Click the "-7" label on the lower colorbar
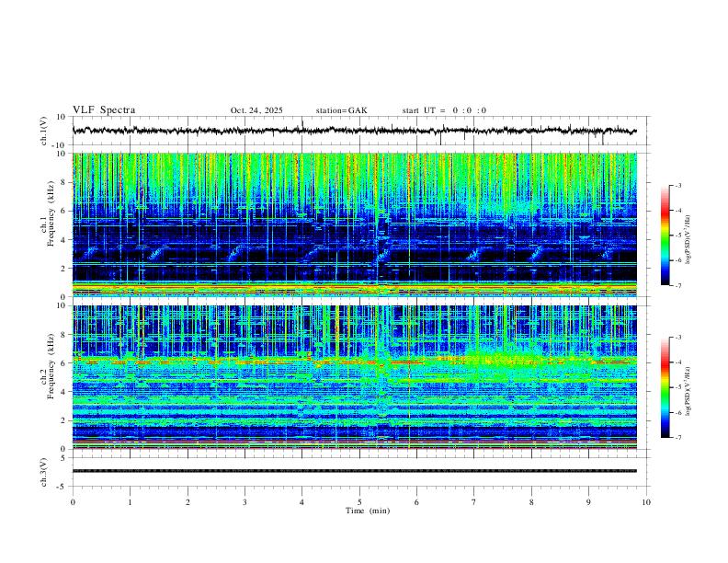The image size is (728, 563). (677, 438)
